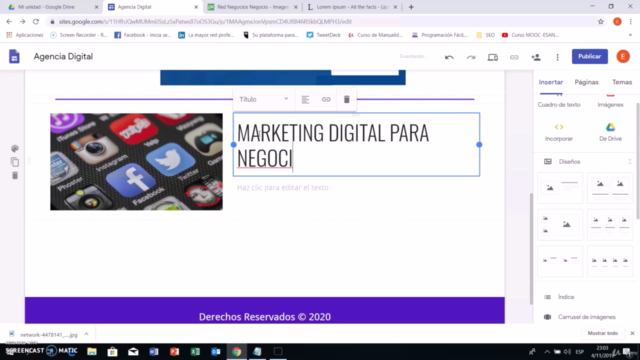Open the More options menu in the Sites header
The height and width of the screenshot is (360, 640).
point(558,57)
